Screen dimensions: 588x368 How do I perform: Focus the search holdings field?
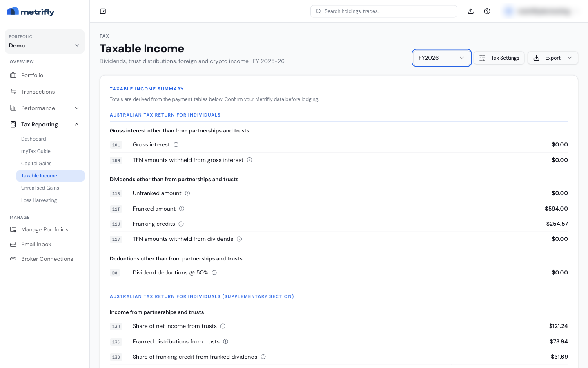pyautogui.click(x=383, y=11)
